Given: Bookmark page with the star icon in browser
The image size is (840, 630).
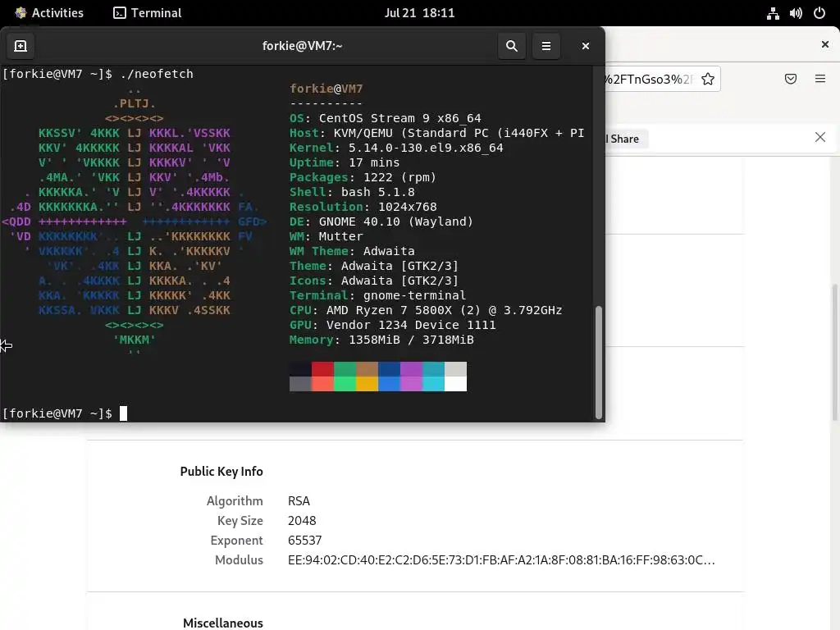Looking at the screenshot, I should tap(708, 80).
